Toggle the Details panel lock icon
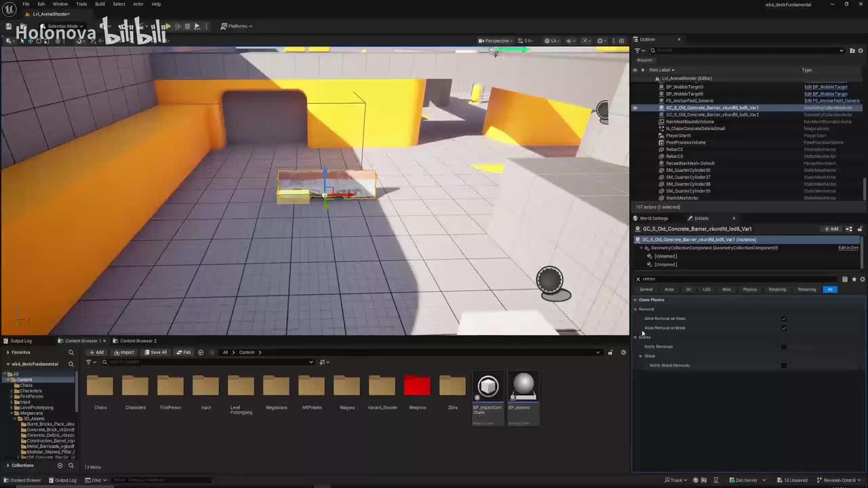This screenshot has width=868, height=488. (860, 229)
